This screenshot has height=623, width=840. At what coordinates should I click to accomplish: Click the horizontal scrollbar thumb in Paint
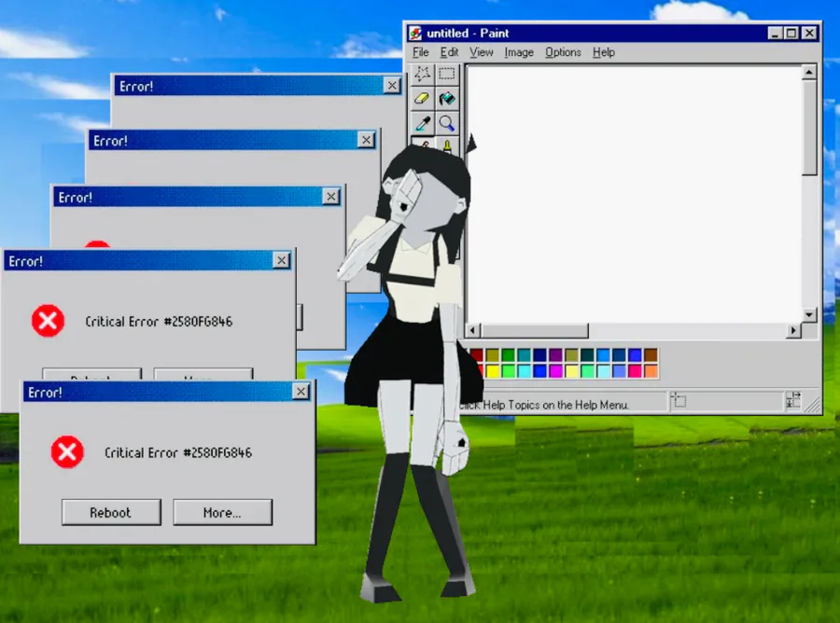pos(534,330)
